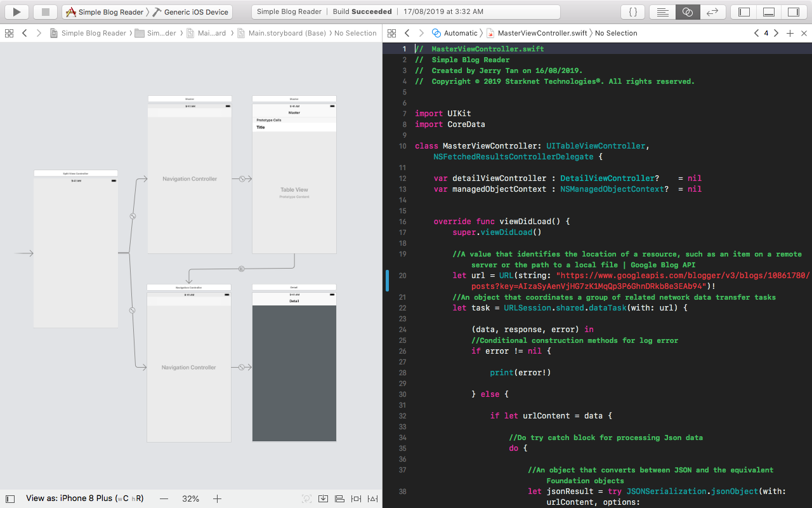This screenshot has width=812, height=508.
Task: Click line number 20 in gutter
Action: click(x=403, y=276)
